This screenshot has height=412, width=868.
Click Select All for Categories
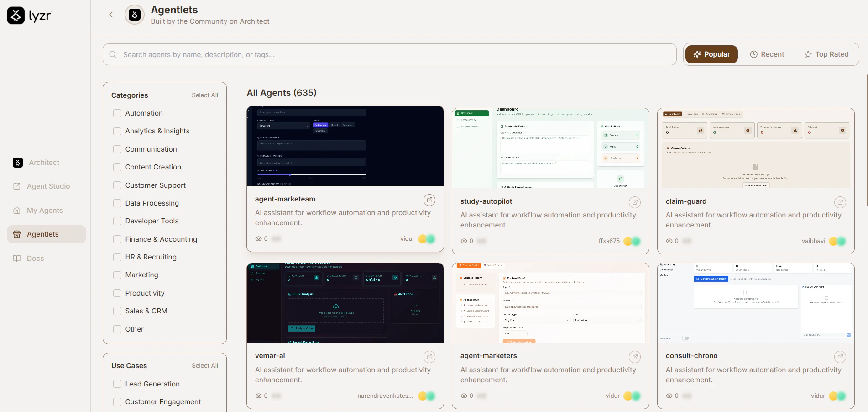tap(204, 95)
